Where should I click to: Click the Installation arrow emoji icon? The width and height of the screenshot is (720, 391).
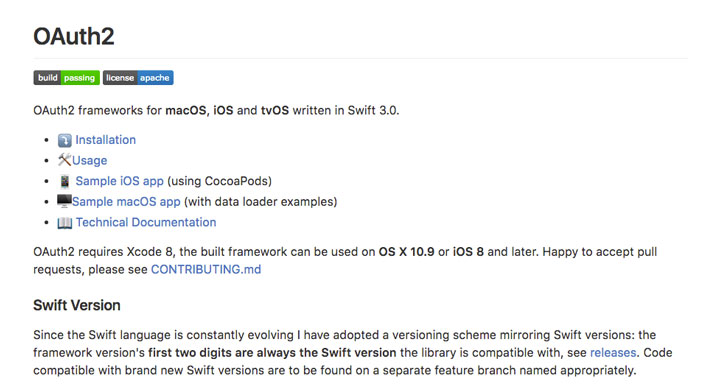(65, 140)
